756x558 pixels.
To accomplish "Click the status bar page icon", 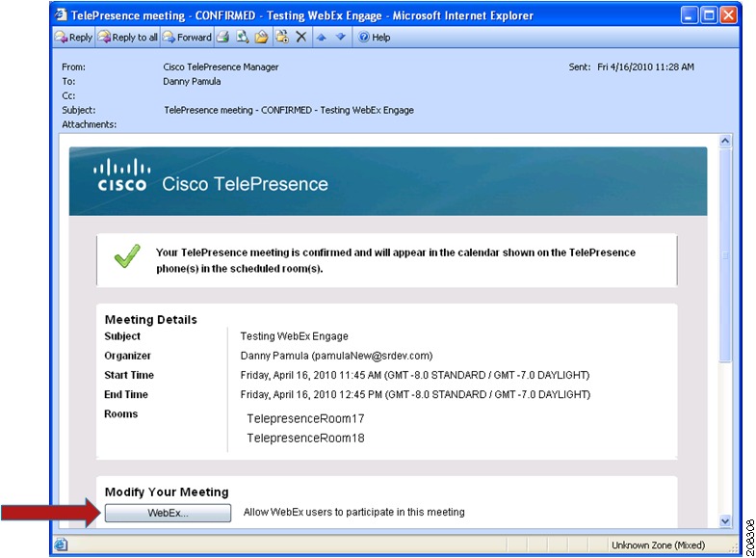I will click(x=61, y=545).
